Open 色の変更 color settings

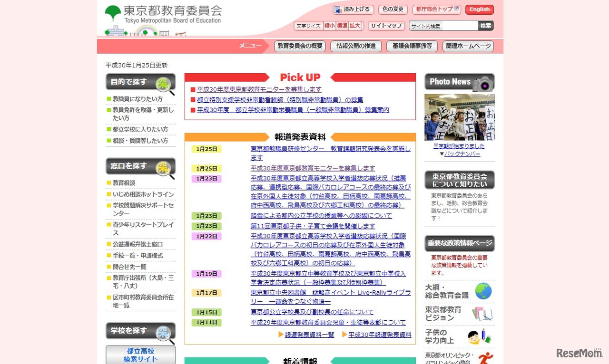[393, 9]
